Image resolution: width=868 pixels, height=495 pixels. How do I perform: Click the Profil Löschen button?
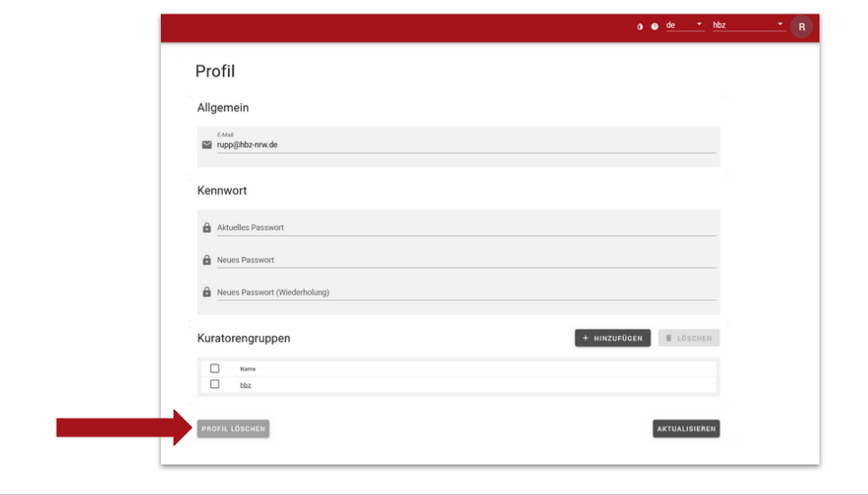[x=233, y=429]
